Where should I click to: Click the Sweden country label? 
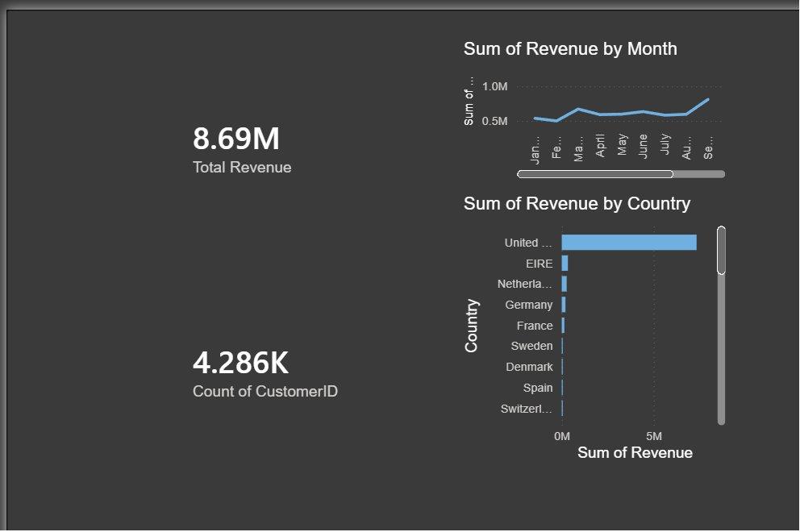pos(531,346)
